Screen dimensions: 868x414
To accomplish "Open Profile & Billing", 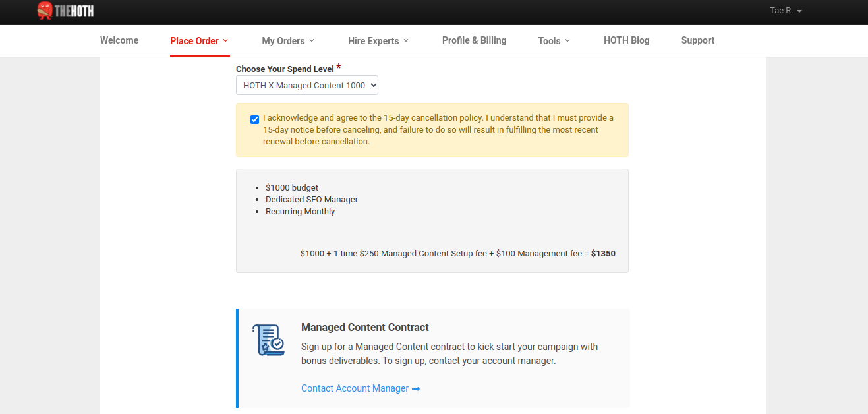I will (x=475, y=40).
